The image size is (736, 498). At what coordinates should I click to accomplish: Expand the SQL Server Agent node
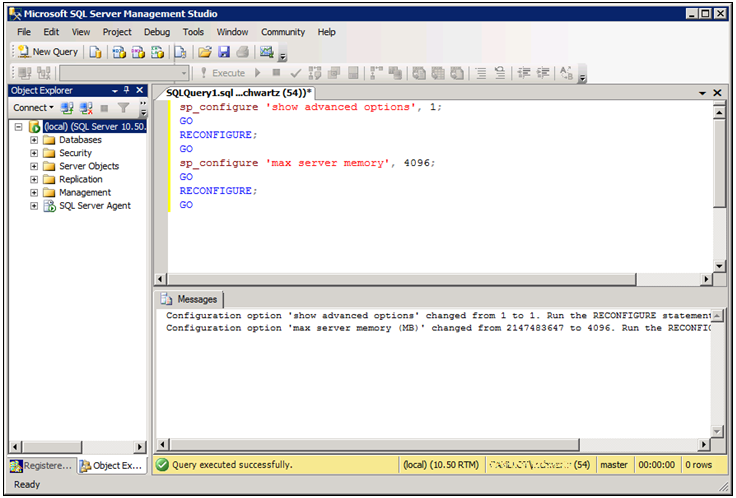34,206
